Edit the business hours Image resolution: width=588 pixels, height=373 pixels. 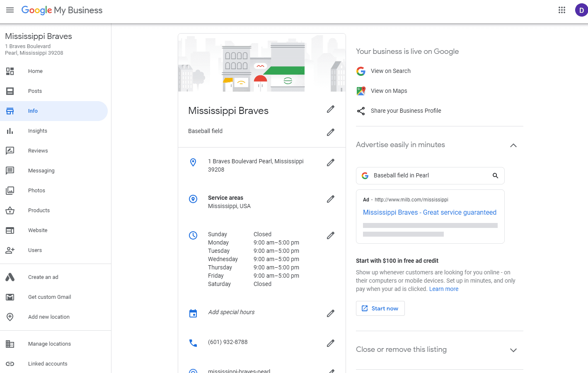pos(330,235)
